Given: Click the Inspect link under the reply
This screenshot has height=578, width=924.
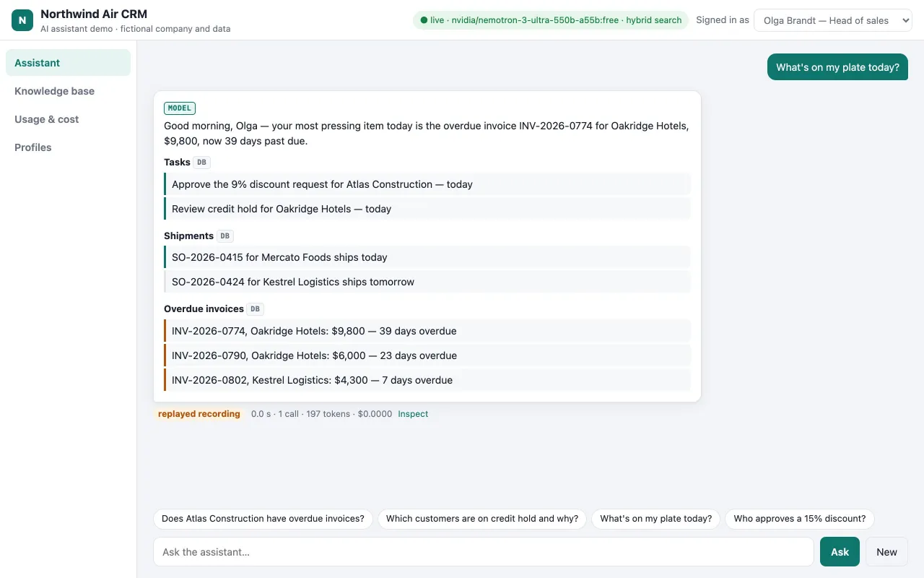Looking at the screenshot, I should (x=413, y=414).
